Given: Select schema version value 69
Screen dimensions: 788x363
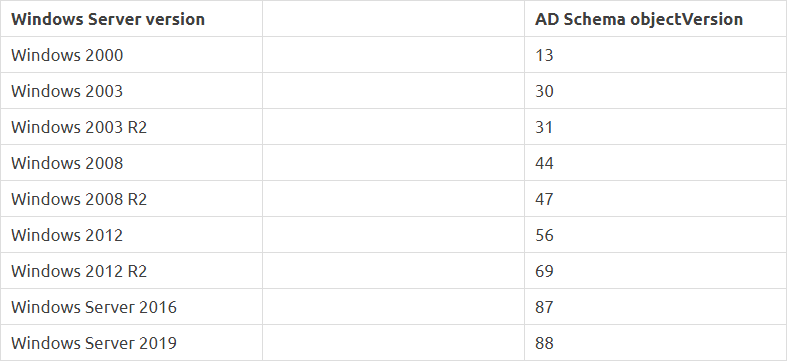Looking at the screenshot, I should (544, 271).
